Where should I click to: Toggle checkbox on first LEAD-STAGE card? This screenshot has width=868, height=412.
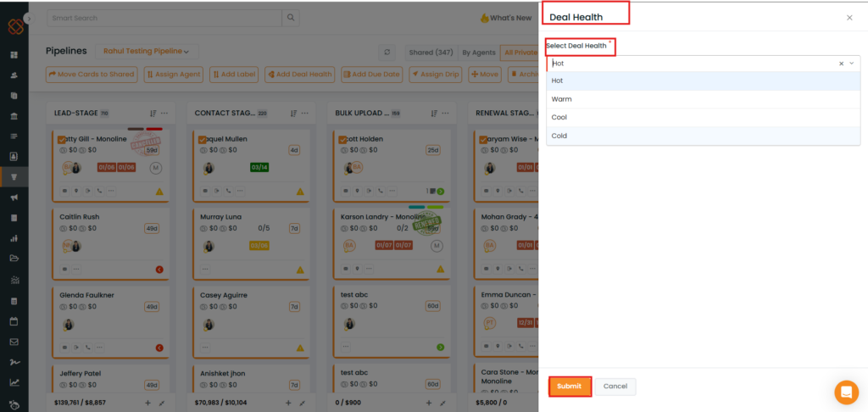[x=62, y=140]
